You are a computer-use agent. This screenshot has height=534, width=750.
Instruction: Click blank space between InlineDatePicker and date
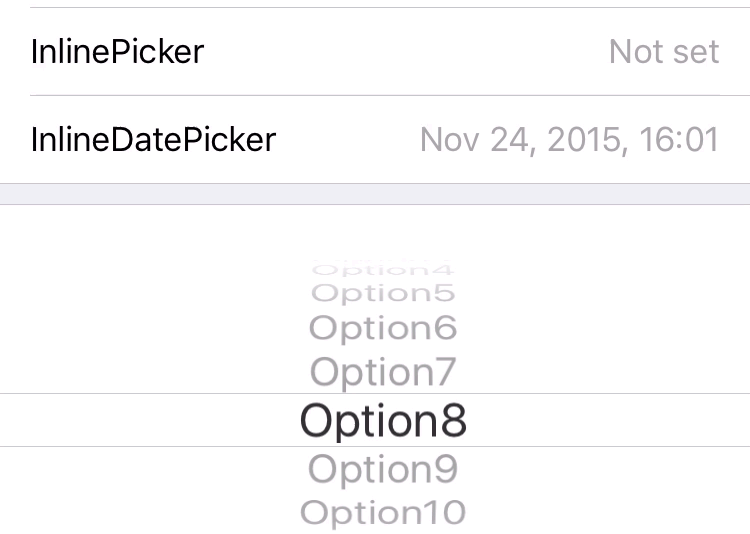[x=347, y=139]
